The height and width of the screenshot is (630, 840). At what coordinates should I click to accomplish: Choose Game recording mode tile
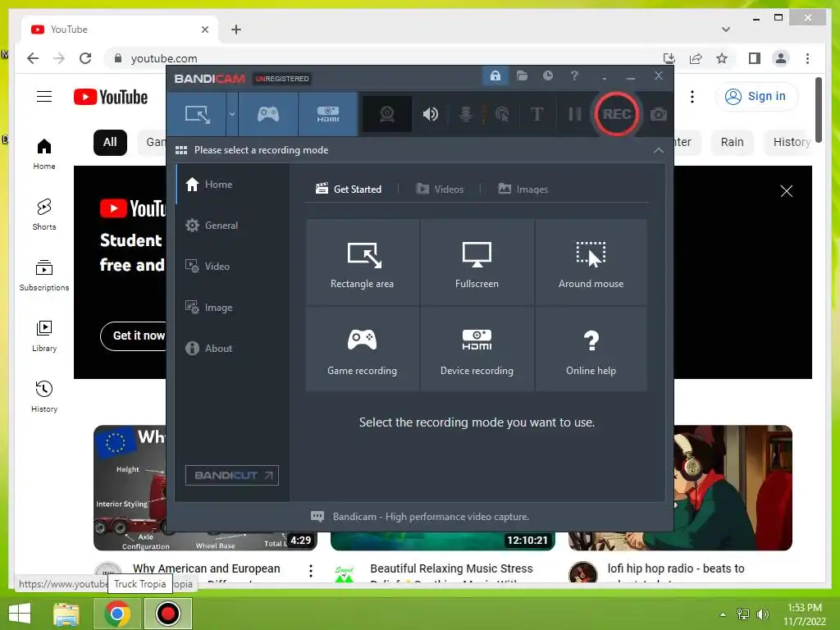click(x=362, y=349)
